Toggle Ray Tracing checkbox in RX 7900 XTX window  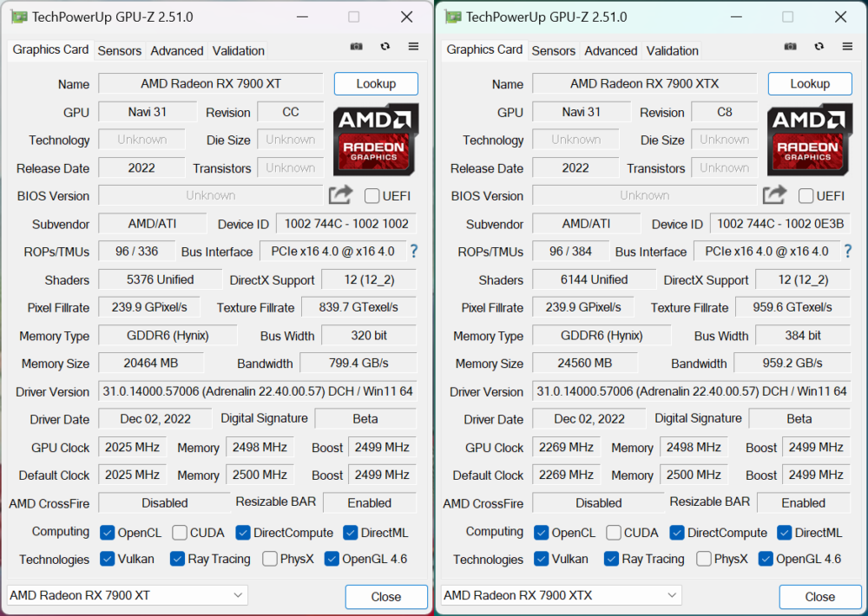tap(611, 559)
